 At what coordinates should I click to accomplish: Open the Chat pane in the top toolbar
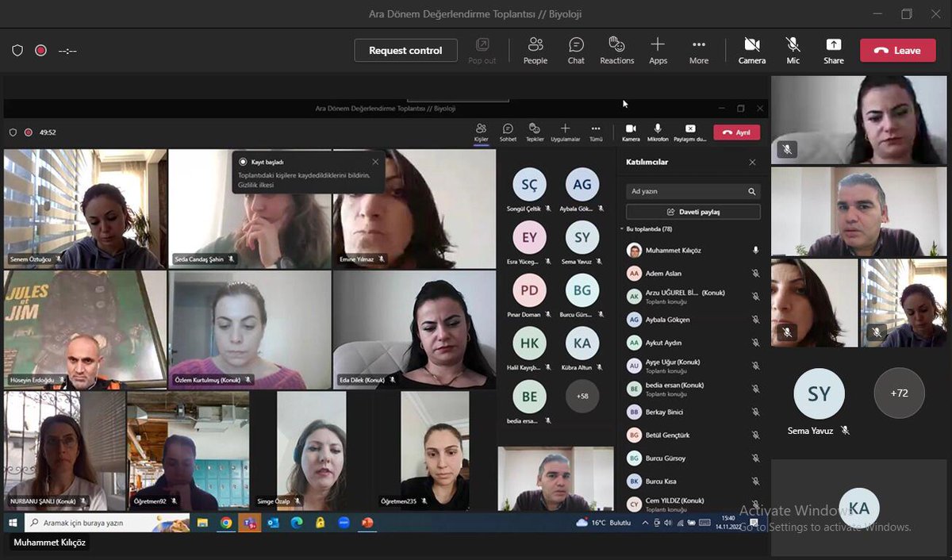coord(576,50)
